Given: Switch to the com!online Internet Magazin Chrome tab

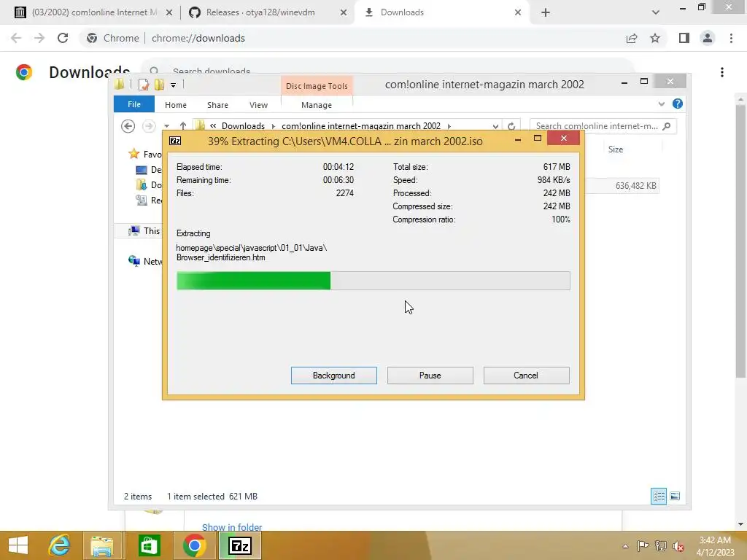Looking at the screenshot, I should pos(94,12).
